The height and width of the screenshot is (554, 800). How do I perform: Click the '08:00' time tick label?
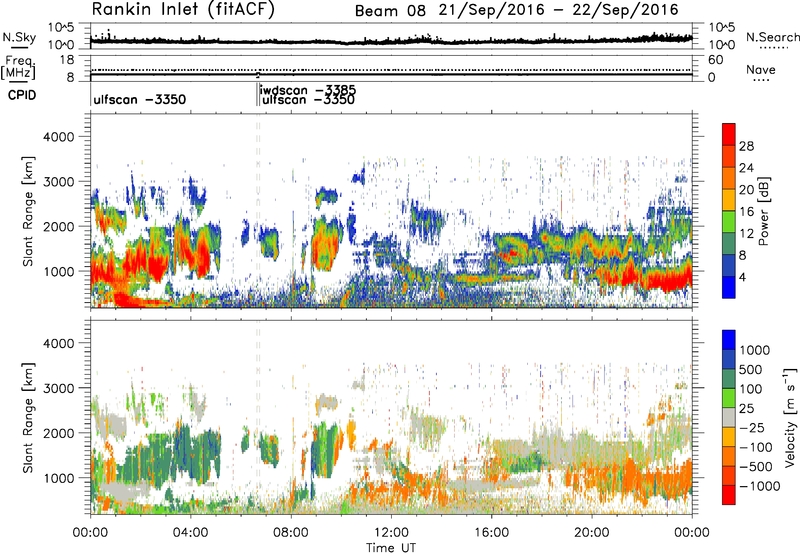[291, 533]
